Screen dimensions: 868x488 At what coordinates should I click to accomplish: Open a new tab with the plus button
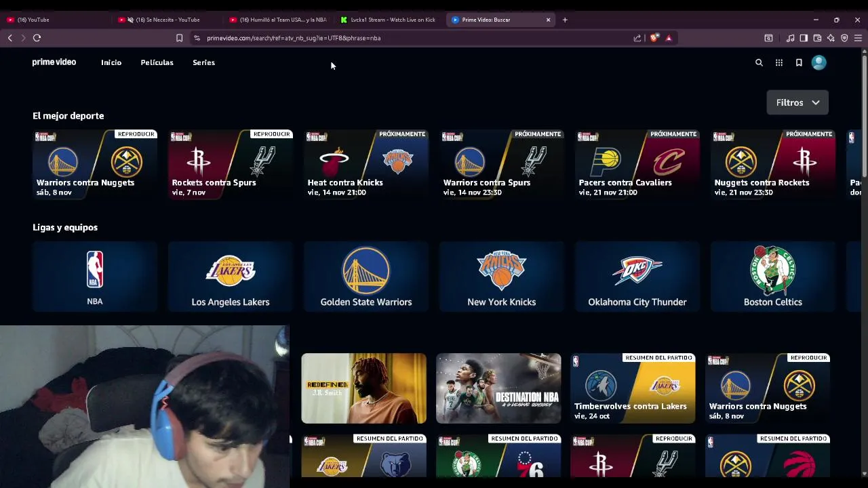tap(565, 20)
